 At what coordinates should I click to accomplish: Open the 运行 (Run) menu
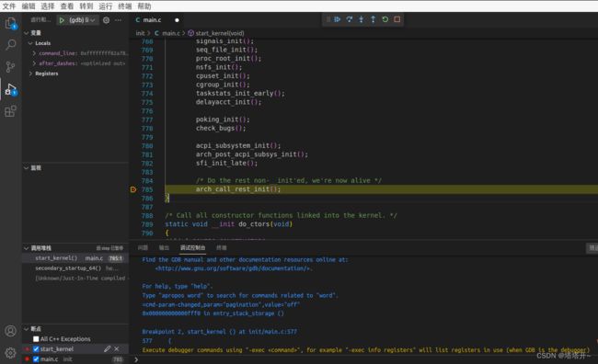[x=106, y=6]
